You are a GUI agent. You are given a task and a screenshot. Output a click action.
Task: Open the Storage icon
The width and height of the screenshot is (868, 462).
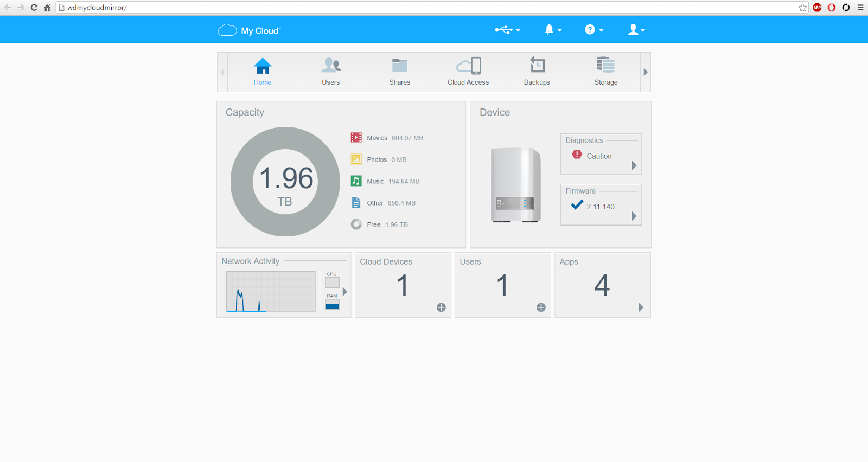pyautogui.click(x=606, y=65)
